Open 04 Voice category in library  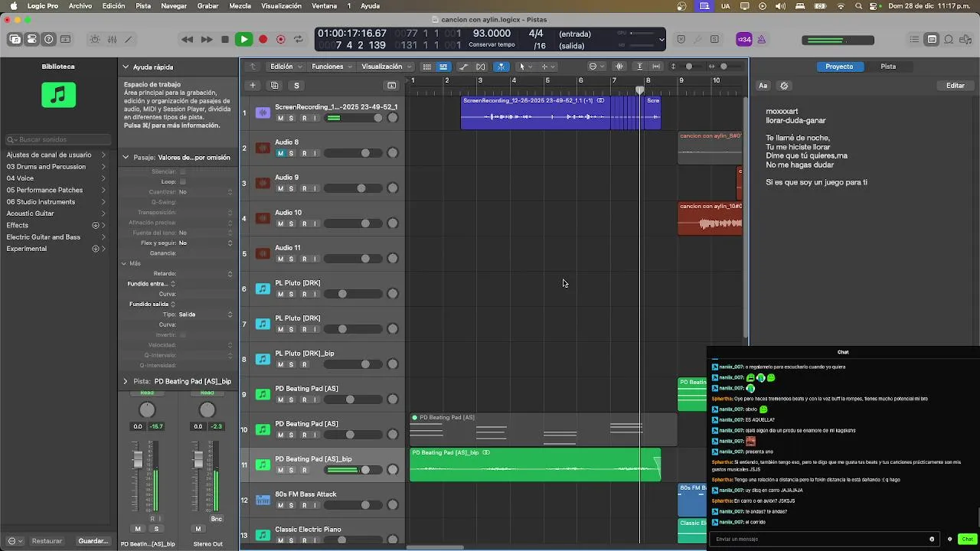57,178
